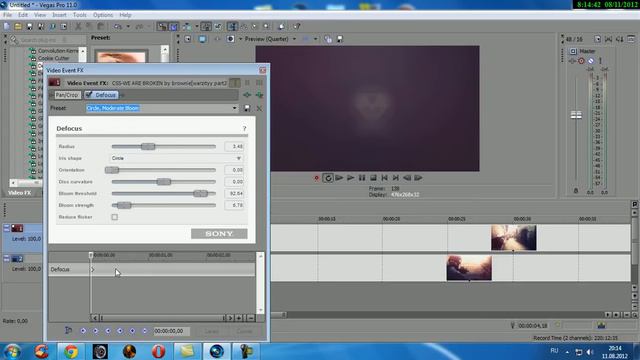Toggle Automatic Crossfades toolbar button
Image resolution: width=640 pixels, height=360 pixels.
tap(173, 27)
